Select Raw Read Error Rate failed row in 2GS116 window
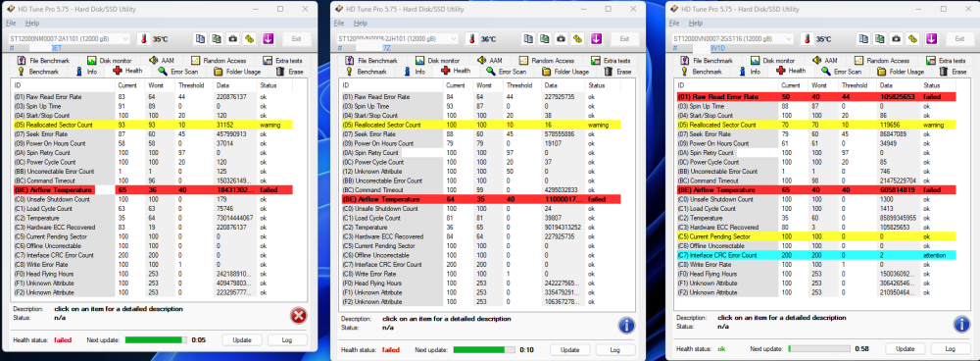The image size is (980, 361). (815, 96)
